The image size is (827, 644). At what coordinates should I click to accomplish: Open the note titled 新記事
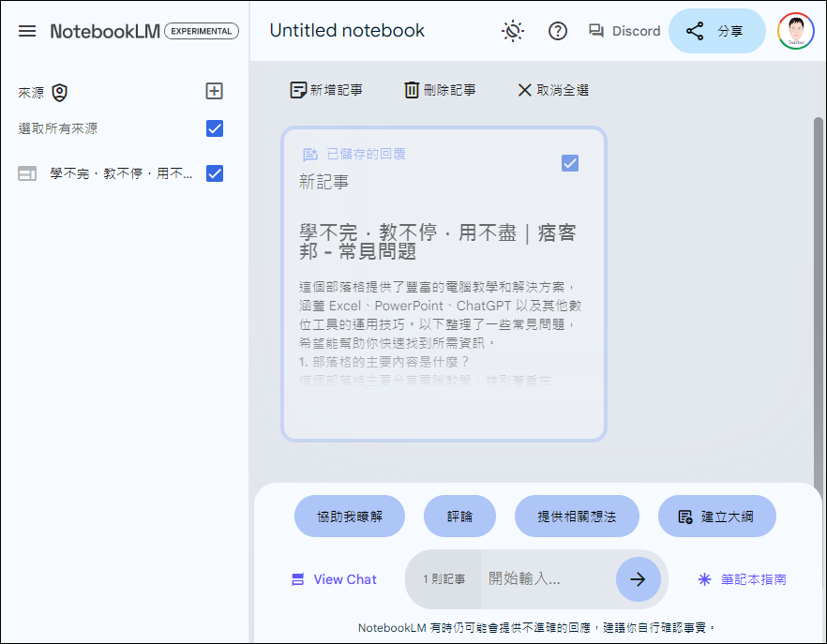(x=323, y=182)
